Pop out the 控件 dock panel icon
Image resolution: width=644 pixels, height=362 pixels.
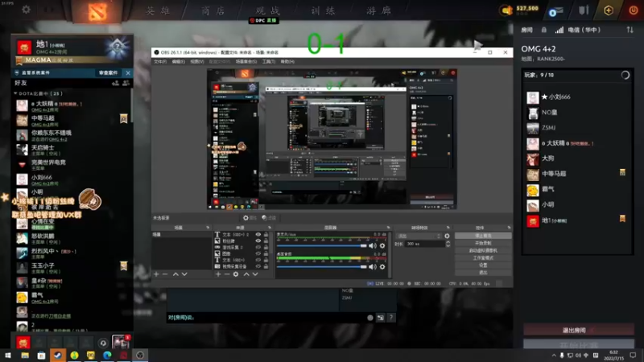pos(509,228)
